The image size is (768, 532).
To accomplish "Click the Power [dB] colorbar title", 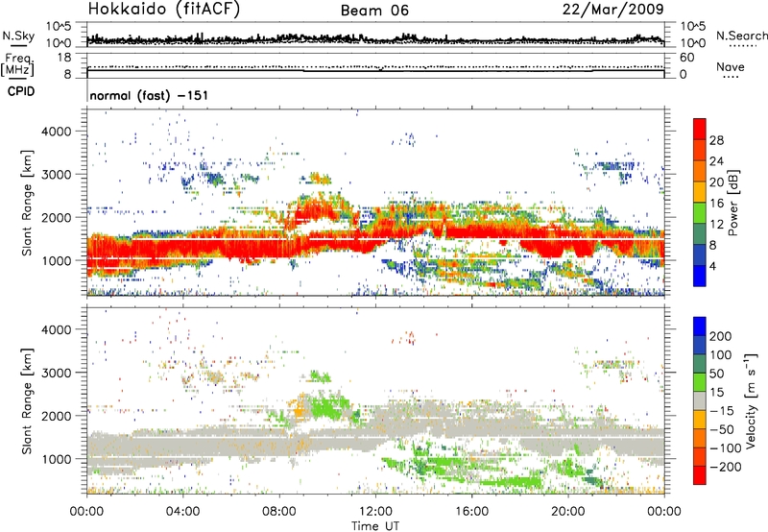I will pyautogui.click(x=732, y=203).
